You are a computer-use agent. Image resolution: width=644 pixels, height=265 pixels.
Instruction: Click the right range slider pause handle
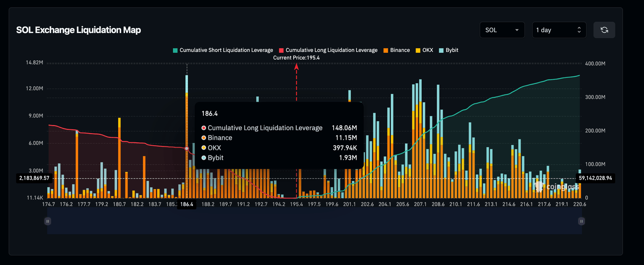tap(581, 221)
